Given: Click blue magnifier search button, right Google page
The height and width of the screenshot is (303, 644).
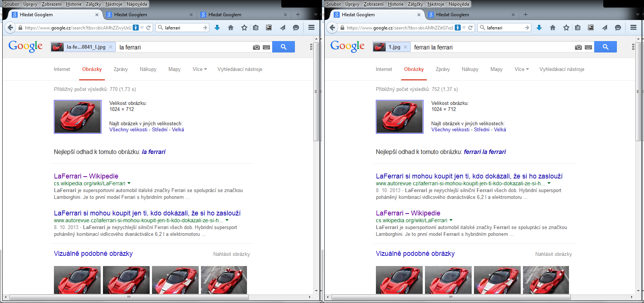Looking at the screenshot, I should coord(606,47).
